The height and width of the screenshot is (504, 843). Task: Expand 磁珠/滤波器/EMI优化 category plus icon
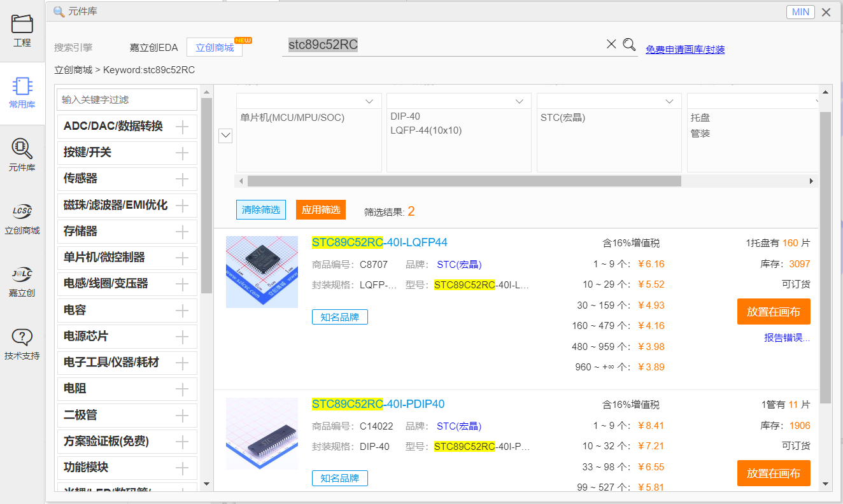182,206
